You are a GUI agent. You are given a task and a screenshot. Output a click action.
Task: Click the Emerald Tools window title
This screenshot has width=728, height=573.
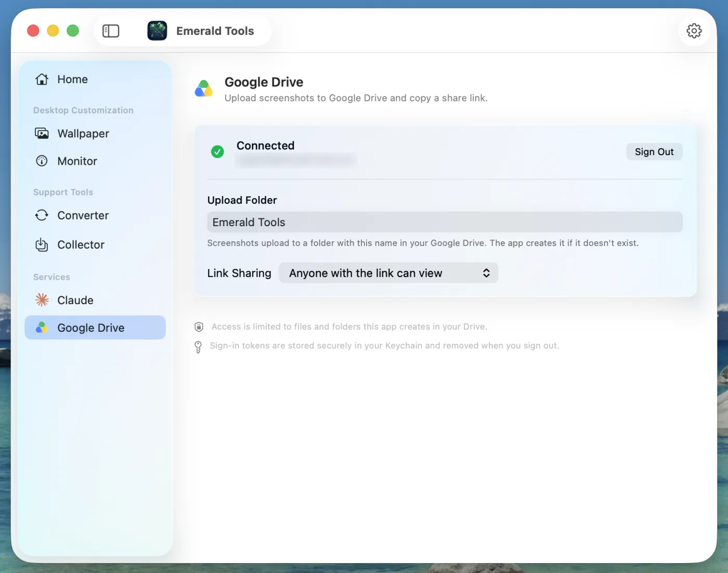[x=215, y=31]
